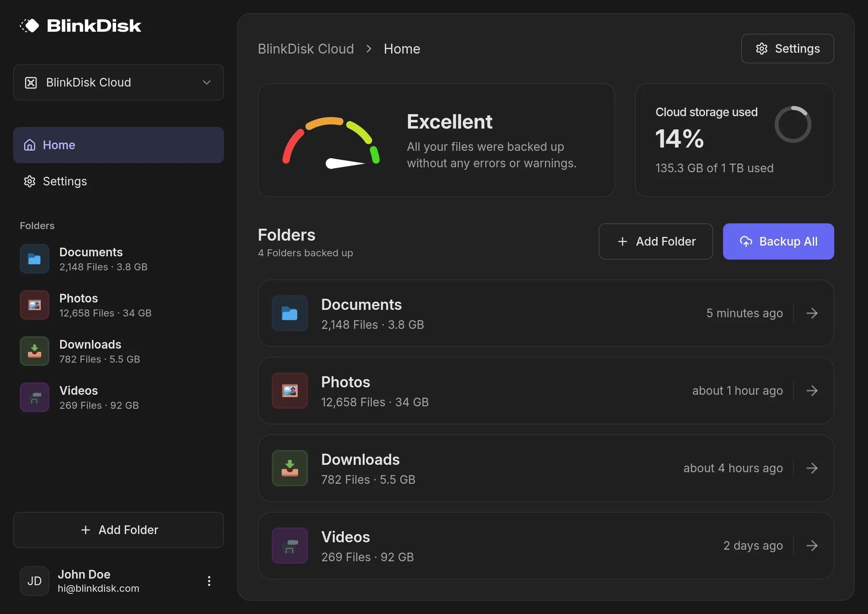Click the gear icon in the top Settings button

point(763,49)
